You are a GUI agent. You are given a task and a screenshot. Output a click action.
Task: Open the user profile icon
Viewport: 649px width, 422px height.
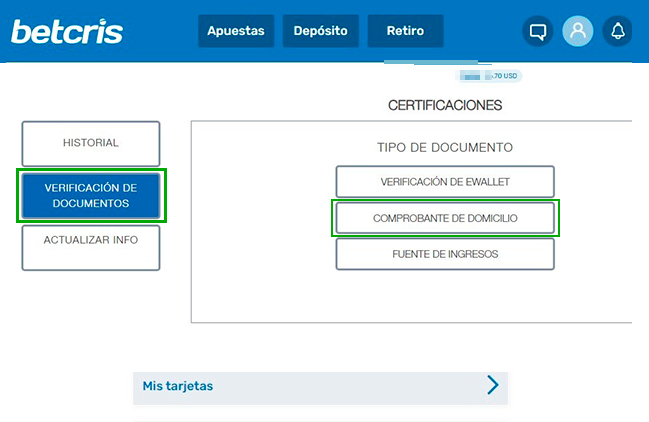577,31
